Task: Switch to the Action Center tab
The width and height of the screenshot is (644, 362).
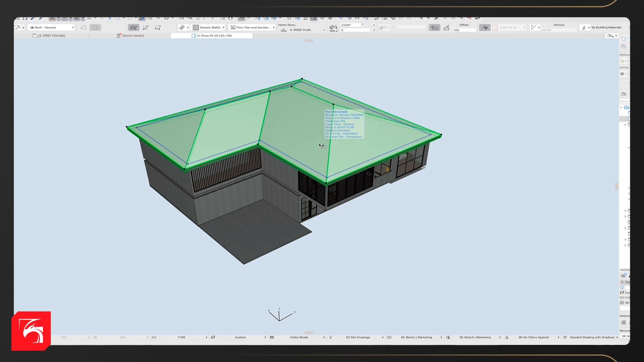Action: coord(130,36)
